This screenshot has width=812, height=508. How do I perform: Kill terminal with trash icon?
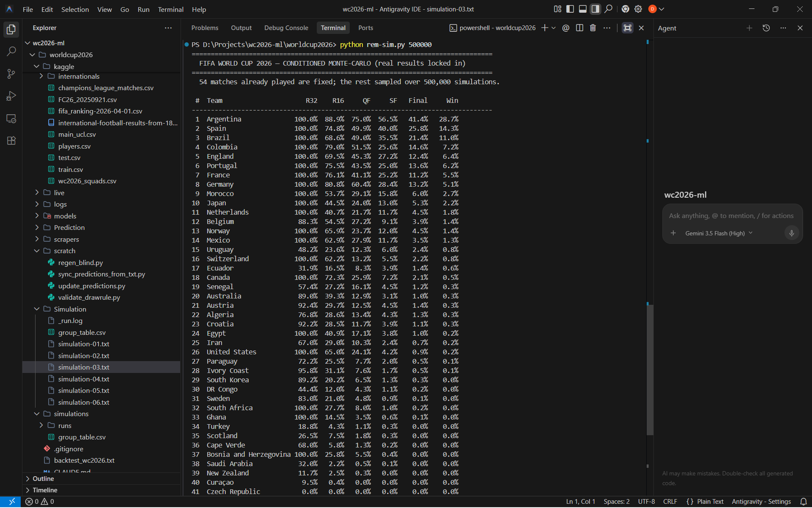point(593,28)
